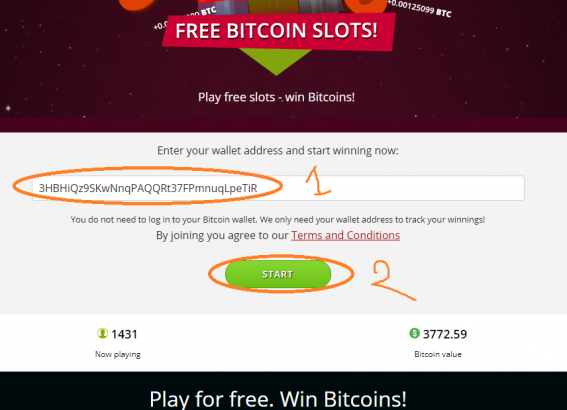Viewport: 567px width, 410px height.
Task: Click the orange coin at the top right
Action: click(x=364, y=7)
